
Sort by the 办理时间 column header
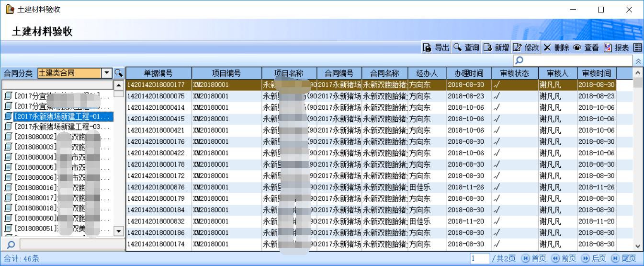click(469, 73)
